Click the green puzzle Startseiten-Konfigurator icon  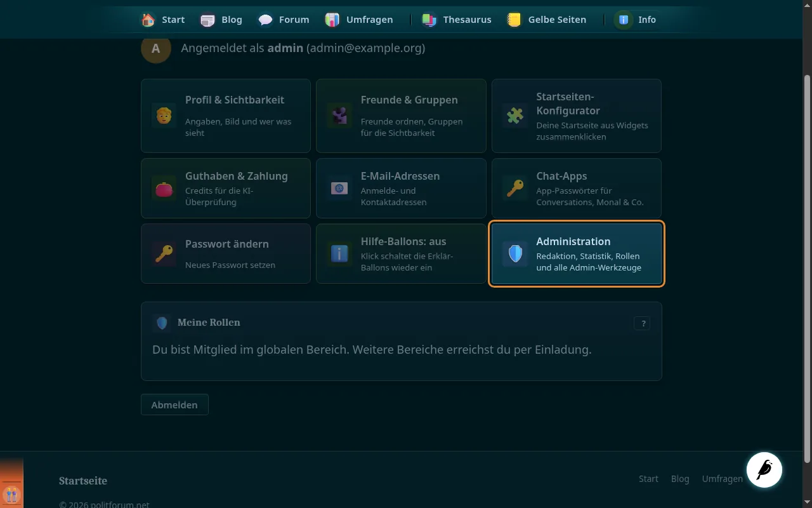[x=514, y=116]
